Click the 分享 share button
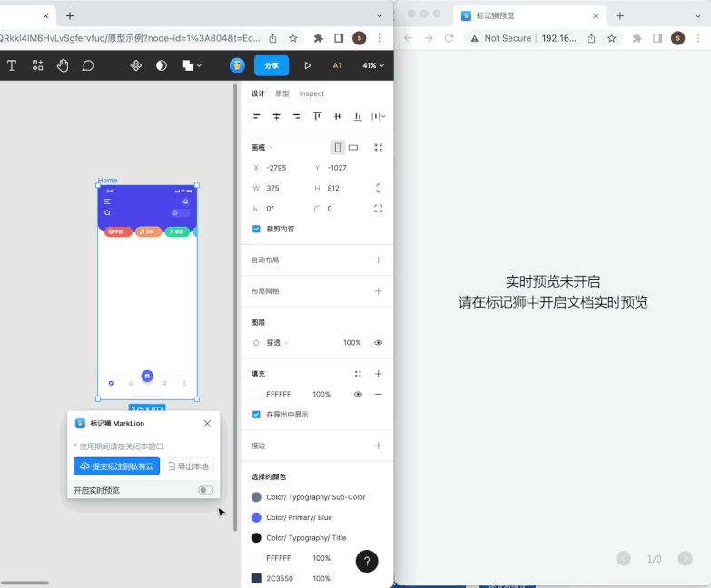 [x=272, y=65]
